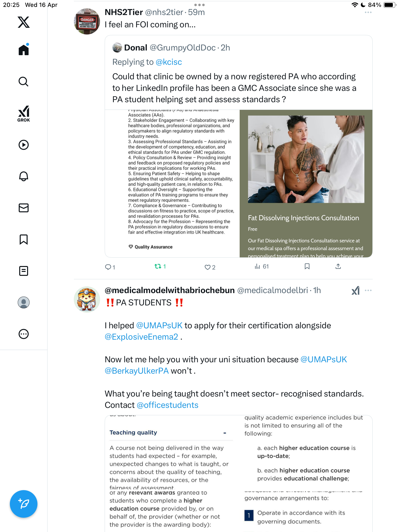
Task: Open Grok in the sidebar
Action: [24, 114]
